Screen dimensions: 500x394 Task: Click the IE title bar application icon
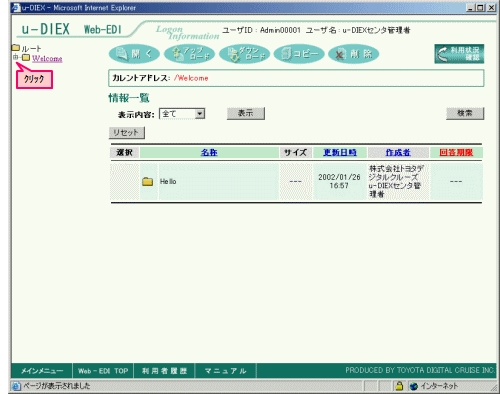15,7
